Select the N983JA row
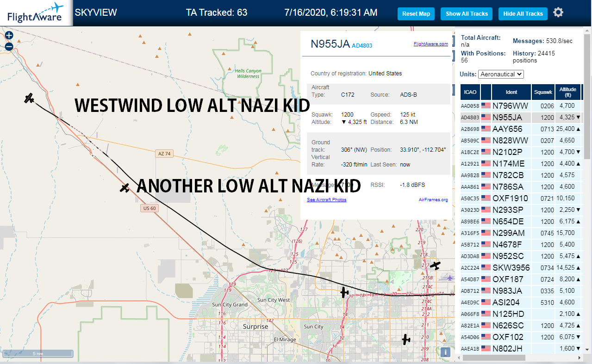Viewport: 592px width, 364px height. 521,291
